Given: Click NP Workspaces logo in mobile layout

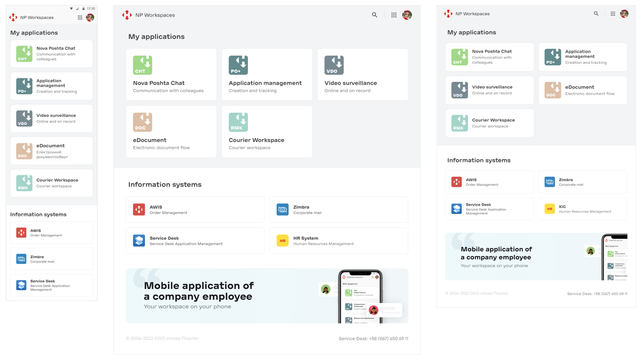Looking at the screenshot, I should [x=13, y=17].
